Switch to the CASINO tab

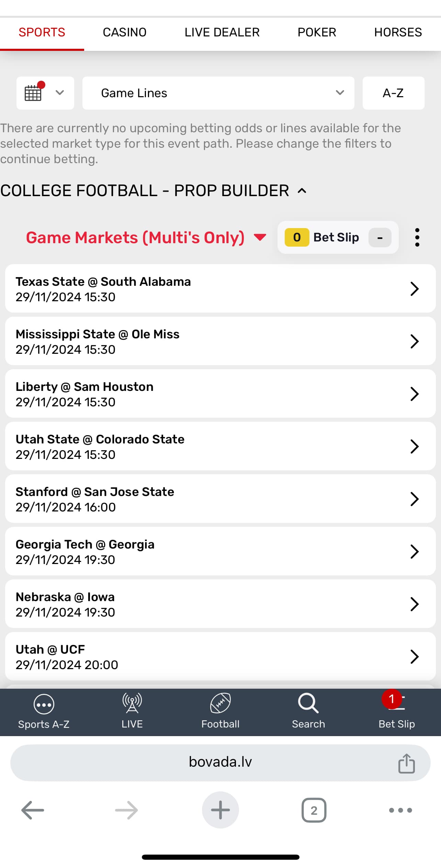pos(124,32)
